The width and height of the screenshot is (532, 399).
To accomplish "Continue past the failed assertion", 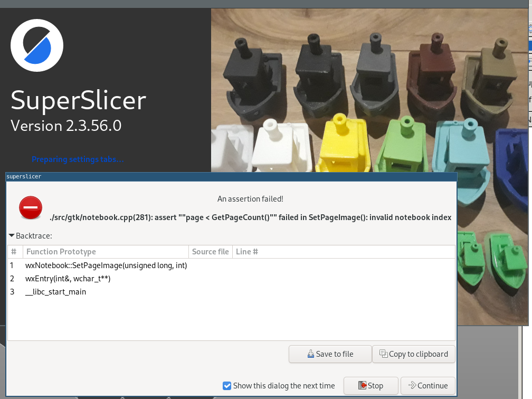I will tap(428, 386).
